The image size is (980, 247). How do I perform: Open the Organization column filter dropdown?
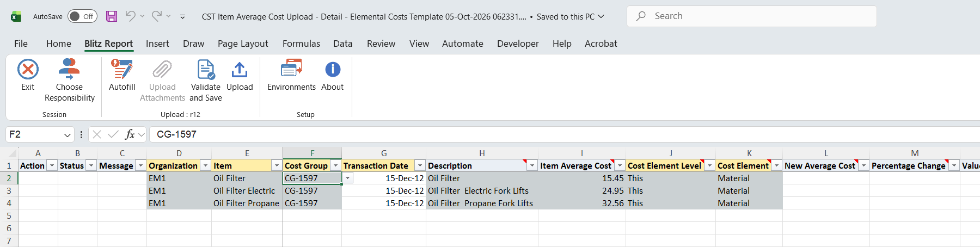pos(206,165)
